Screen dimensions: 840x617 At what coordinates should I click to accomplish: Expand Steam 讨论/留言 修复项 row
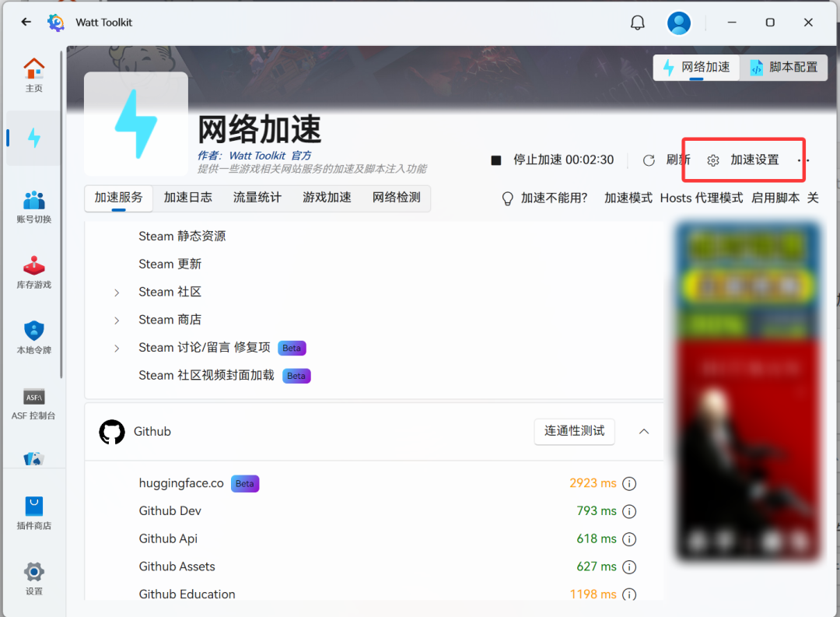click(x=117, y=349)
